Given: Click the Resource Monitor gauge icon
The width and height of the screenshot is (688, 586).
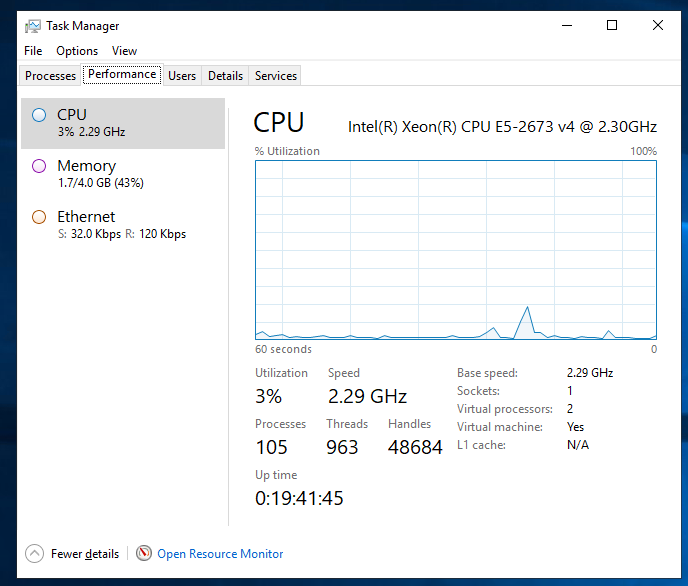Looking at the screenshot, I should coord(144,553).
